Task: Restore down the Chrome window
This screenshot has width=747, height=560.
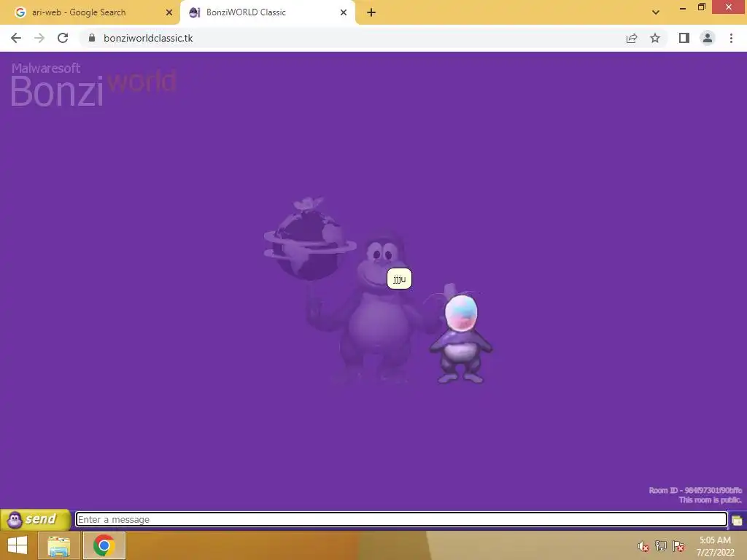Action: pyautogui.click(x=701, y=7)
